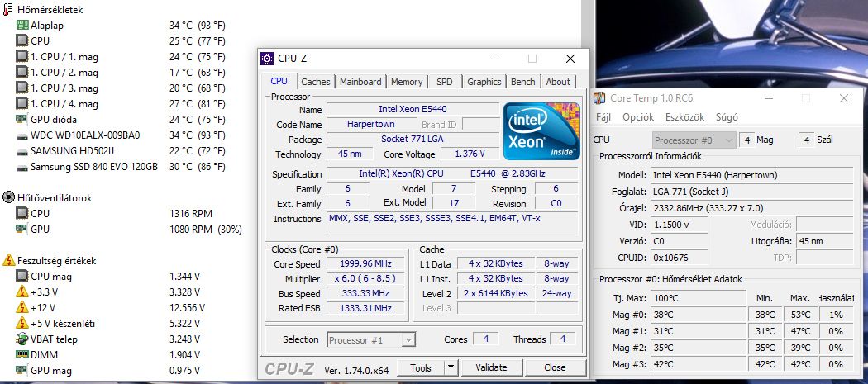This screenshot has width=868, height=384.
Task: Click the +3.3 V lightning warning icon
Action: [22, 292]
